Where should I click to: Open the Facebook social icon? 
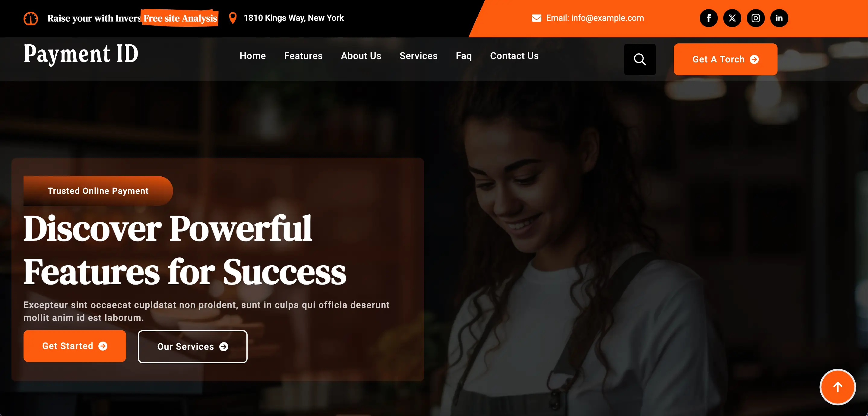click(x=708, y=18)
